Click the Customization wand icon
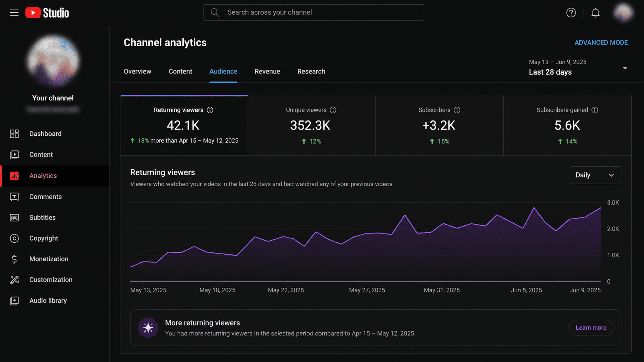 click(x=14, y=280)
